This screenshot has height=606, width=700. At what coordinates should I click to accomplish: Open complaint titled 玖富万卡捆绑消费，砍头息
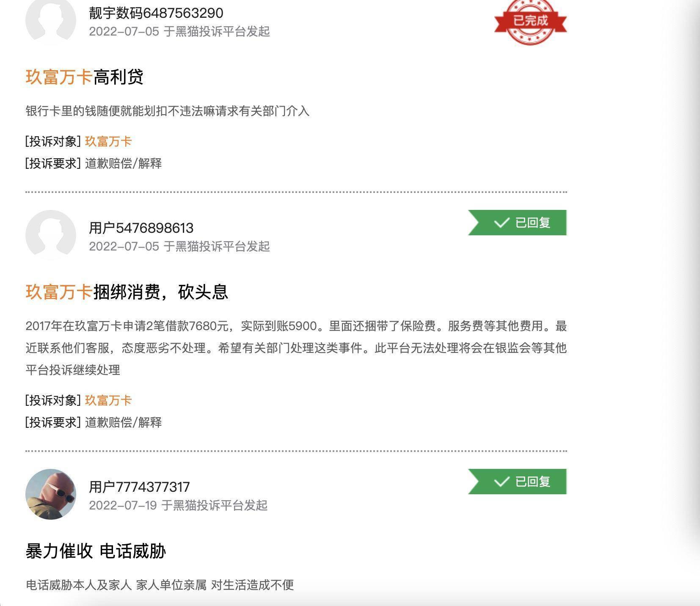click(127, 292)
